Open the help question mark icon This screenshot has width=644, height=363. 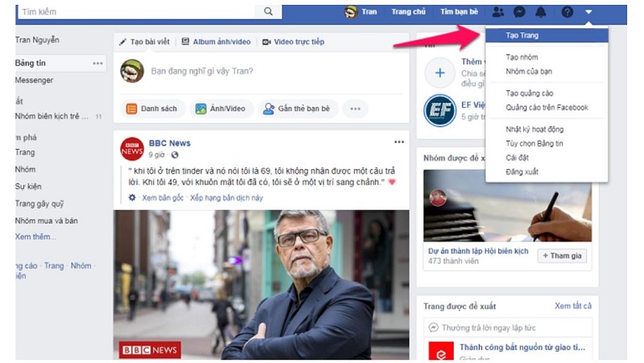coord(568,12)
